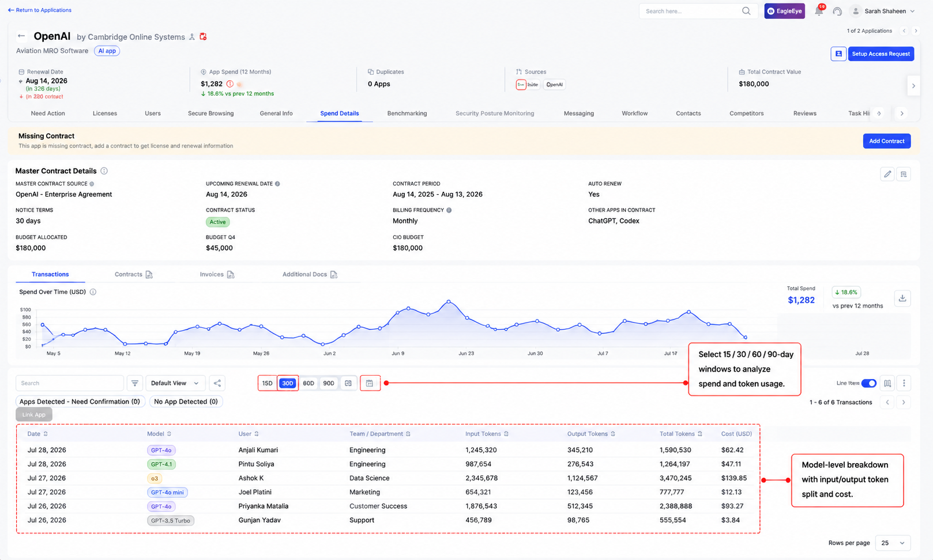This screenshot has height=560, width=933.
Task: Toggle the Line Item switch
Action: point(869,383)
